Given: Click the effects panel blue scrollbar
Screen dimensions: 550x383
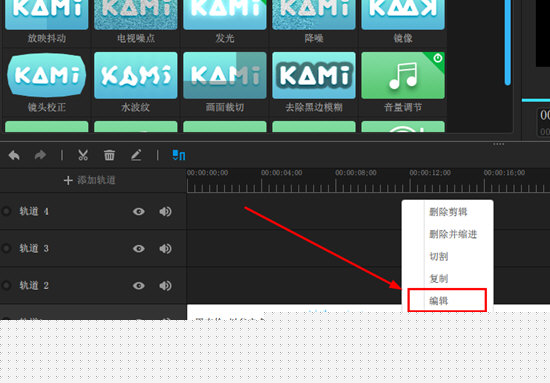Looking at the screenshot, I should click(508, 42).
